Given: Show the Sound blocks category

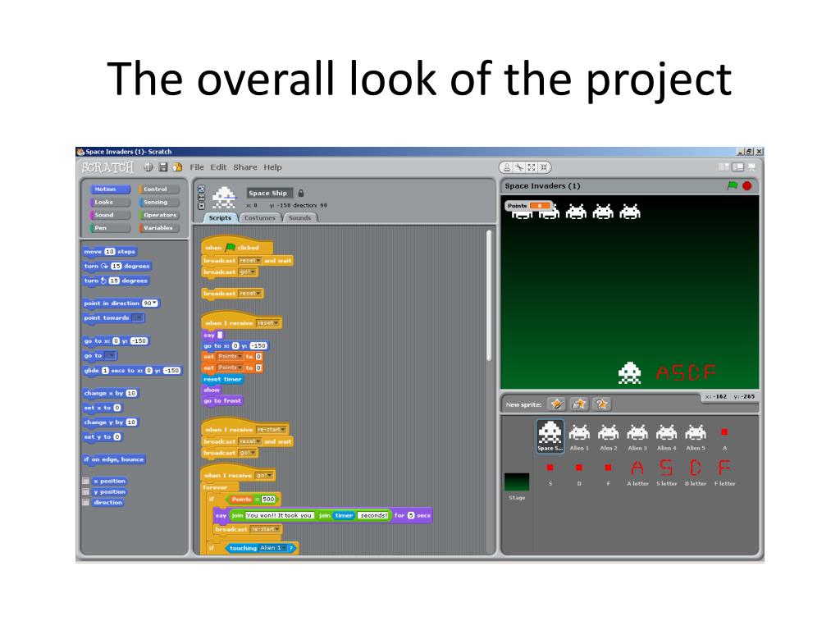Looking at the screenshot, I should tap(110, 215).
